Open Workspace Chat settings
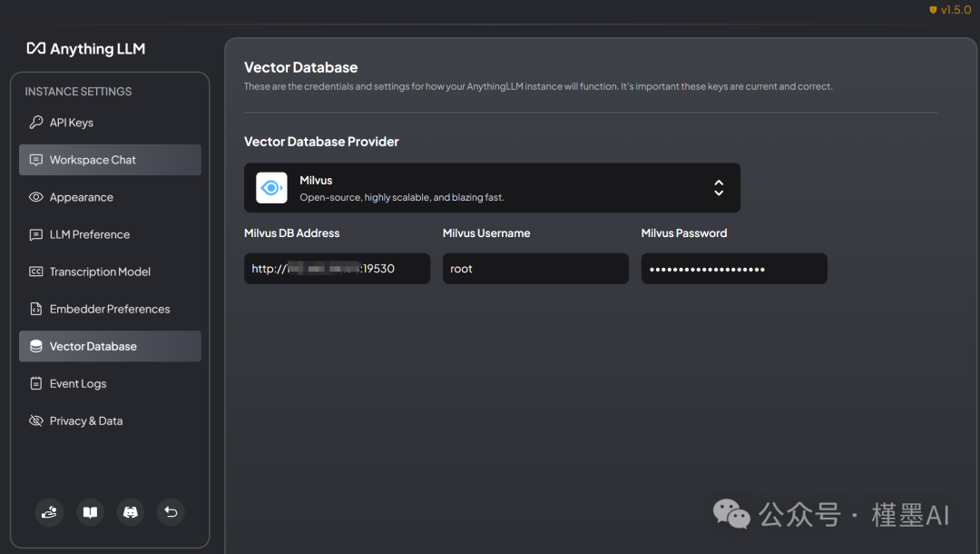This screenshot has height=554, width=980. pyautogui.click(x=110, y=160)
